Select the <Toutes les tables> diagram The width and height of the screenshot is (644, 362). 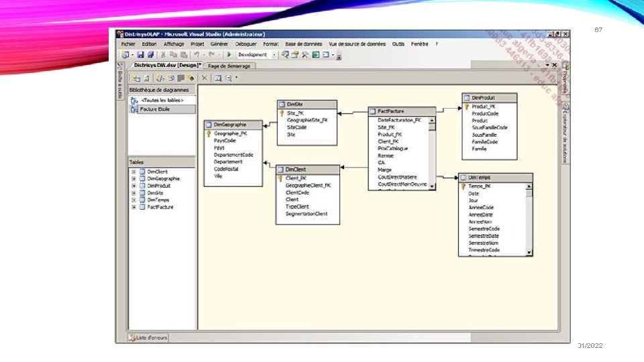pyautogui.click(x=162, y=100)
